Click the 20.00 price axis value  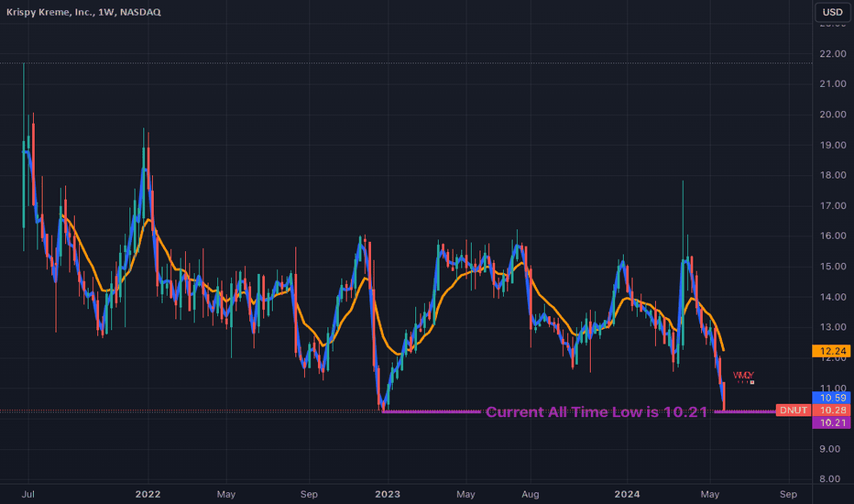point(833,115)
